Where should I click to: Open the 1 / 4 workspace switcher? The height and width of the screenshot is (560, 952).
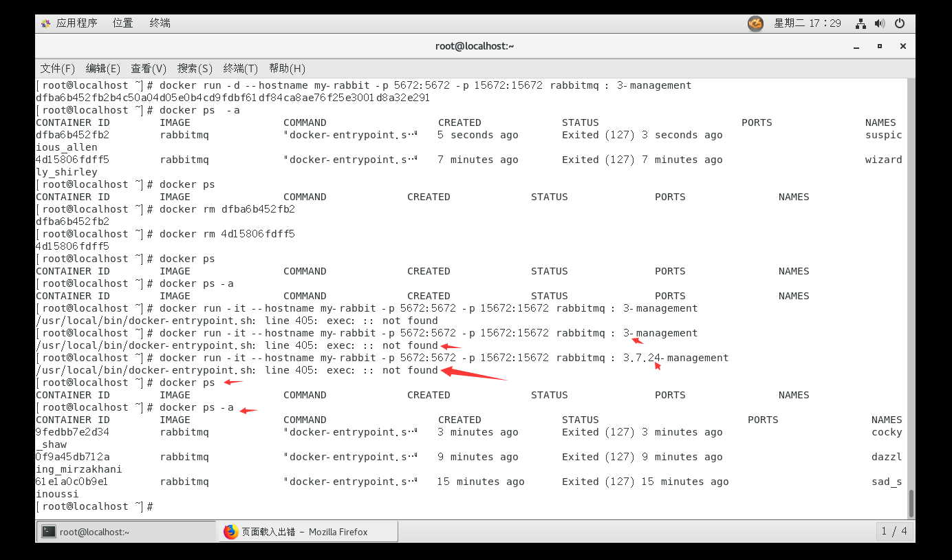coord(894,531)
